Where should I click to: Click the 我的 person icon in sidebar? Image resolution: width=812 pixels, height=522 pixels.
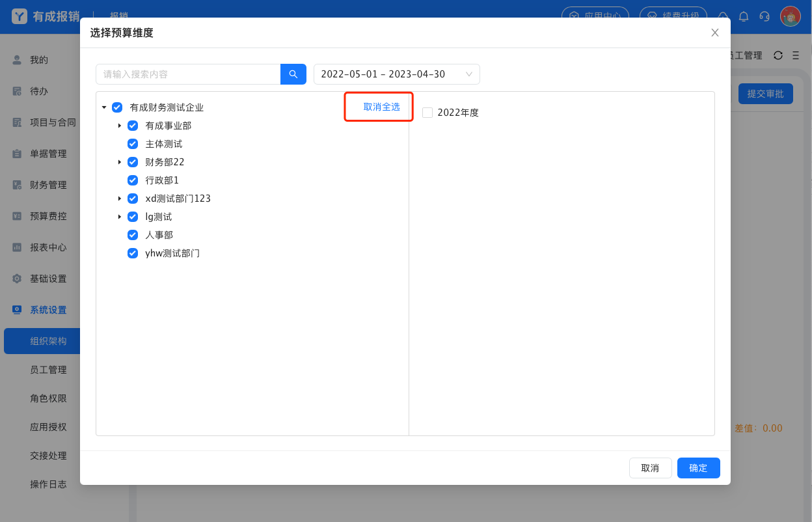click(18, 60)
